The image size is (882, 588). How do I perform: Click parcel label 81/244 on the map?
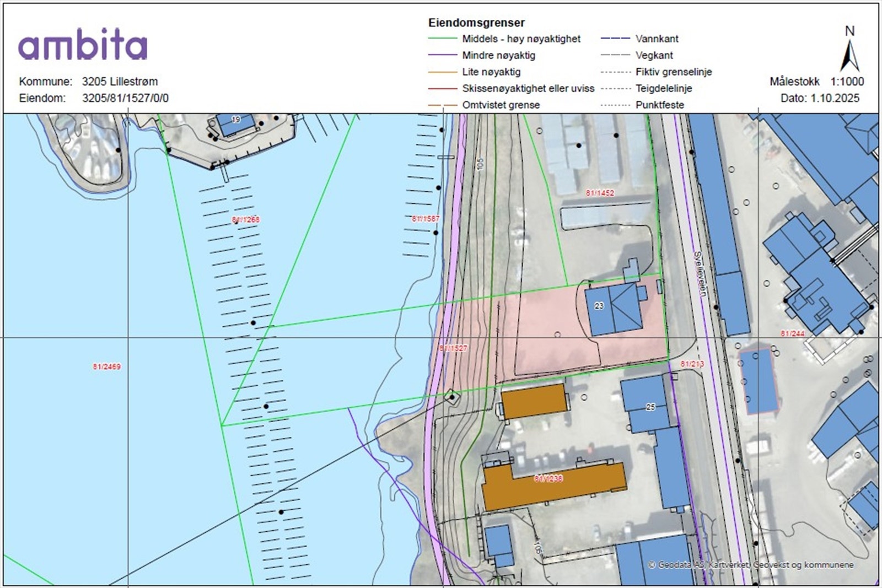793,333
